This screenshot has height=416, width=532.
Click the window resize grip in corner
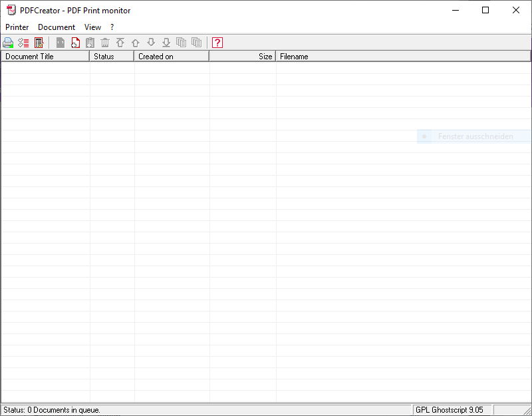click(527, 411)
